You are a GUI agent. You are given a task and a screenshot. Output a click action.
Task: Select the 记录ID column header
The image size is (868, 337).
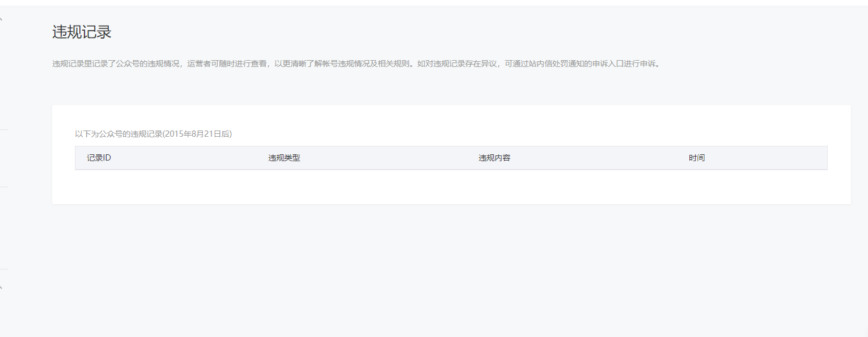click(x=99, y=158)
